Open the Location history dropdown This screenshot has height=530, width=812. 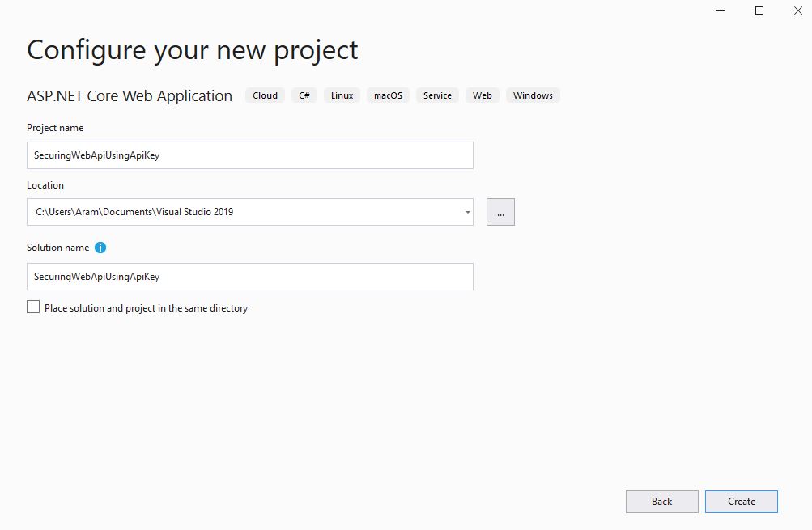pos(466,212)
